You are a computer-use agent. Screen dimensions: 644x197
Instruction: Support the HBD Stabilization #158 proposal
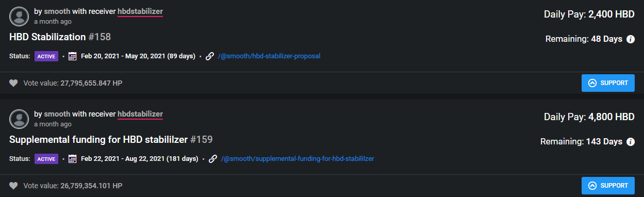pos(608,83)
